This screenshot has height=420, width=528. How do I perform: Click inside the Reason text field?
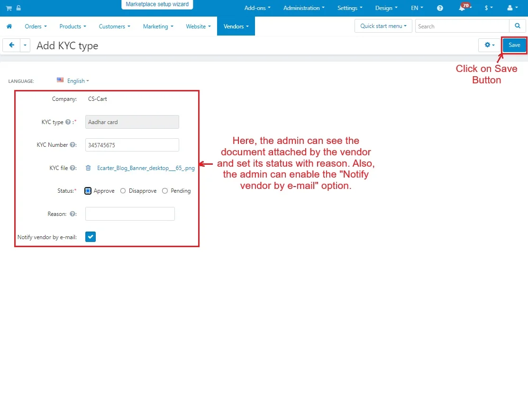[x=130, y=214]
